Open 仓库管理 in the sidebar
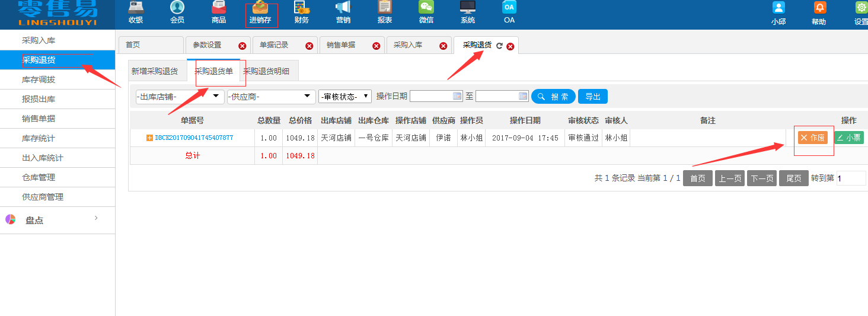This screenshot has width=868, height=316. [58, 177]
